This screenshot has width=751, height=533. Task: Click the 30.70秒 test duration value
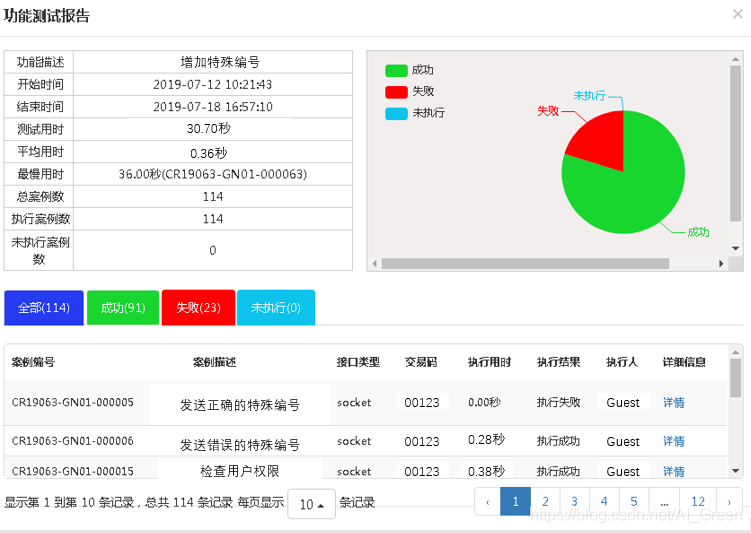[x=208, y=128]
